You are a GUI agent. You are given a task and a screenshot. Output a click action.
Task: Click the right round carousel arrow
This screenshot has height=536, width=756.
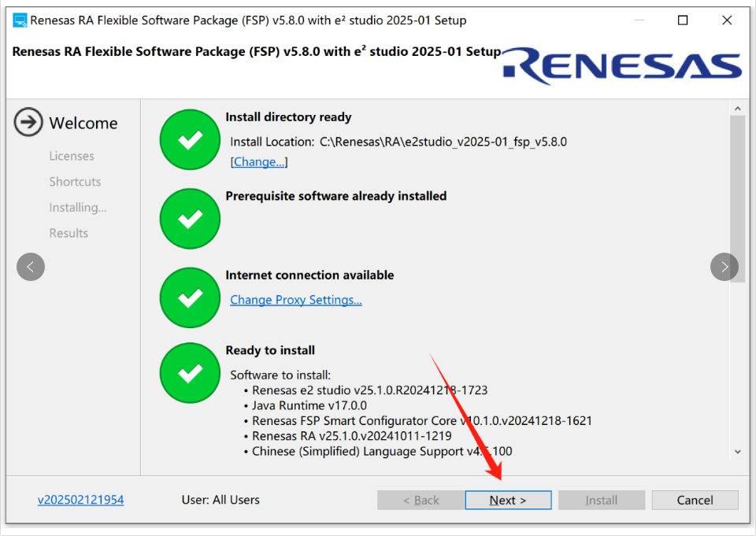pos(724,267)
